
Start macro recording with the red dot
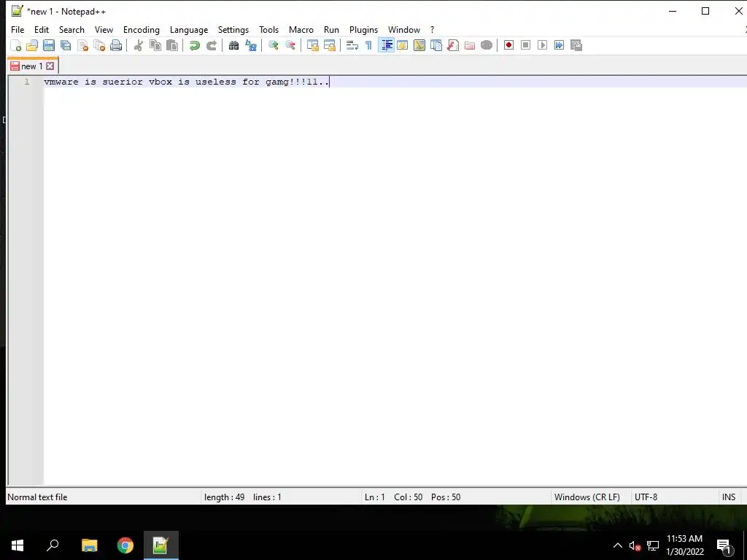click(508, 45)
